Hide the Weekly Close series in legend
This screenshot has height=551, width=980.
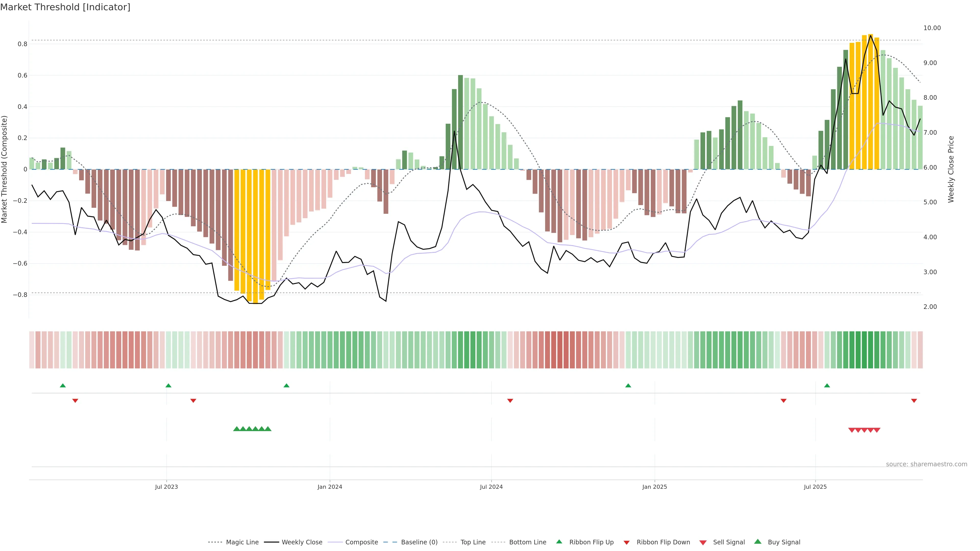(302, 542)
